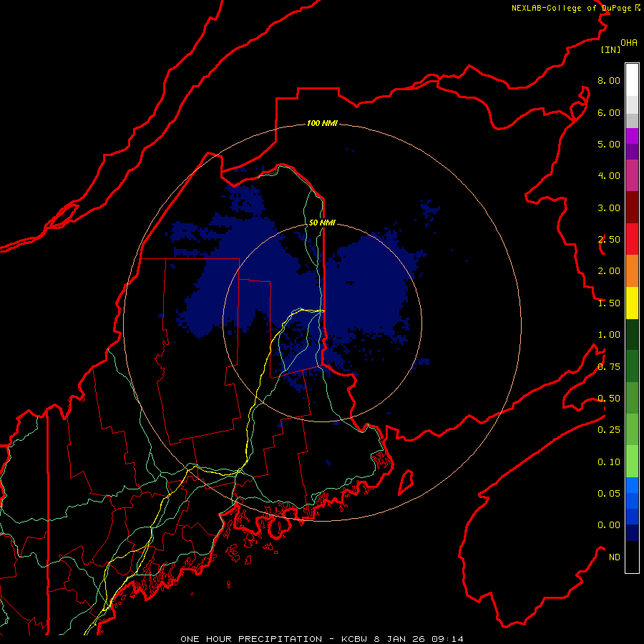Click the 2.00 legend value

tap(609, 271)
